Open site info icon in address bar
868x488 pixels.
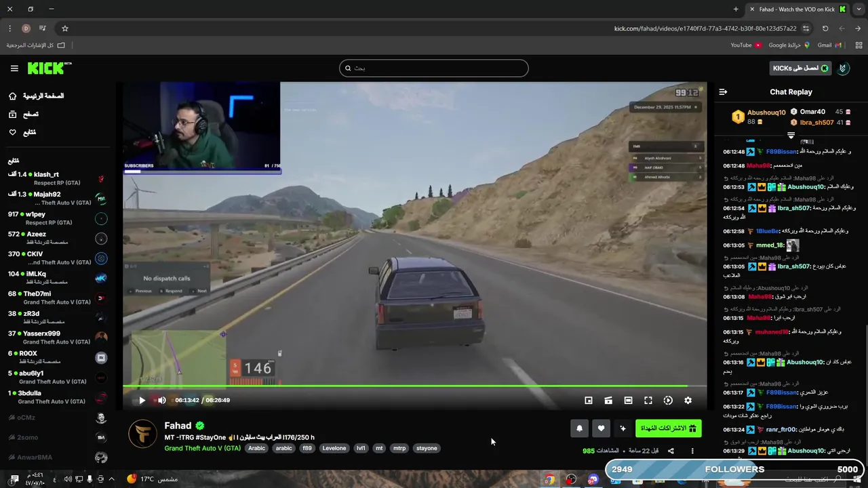[x=806, y=28]
